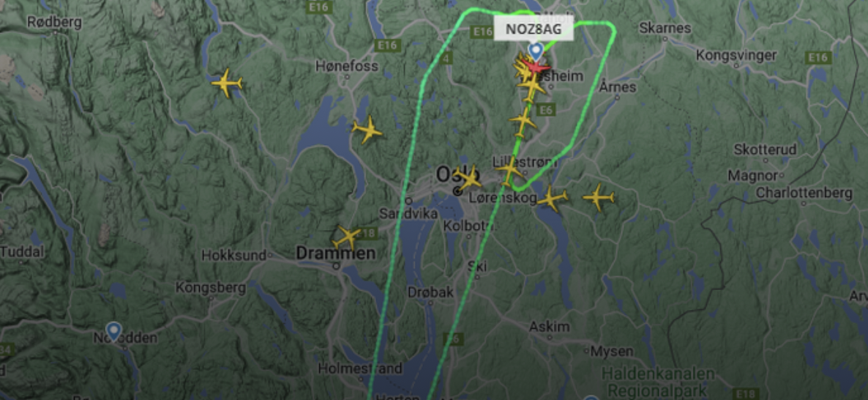Click the Oslo city label

click(x=457, y=174)
